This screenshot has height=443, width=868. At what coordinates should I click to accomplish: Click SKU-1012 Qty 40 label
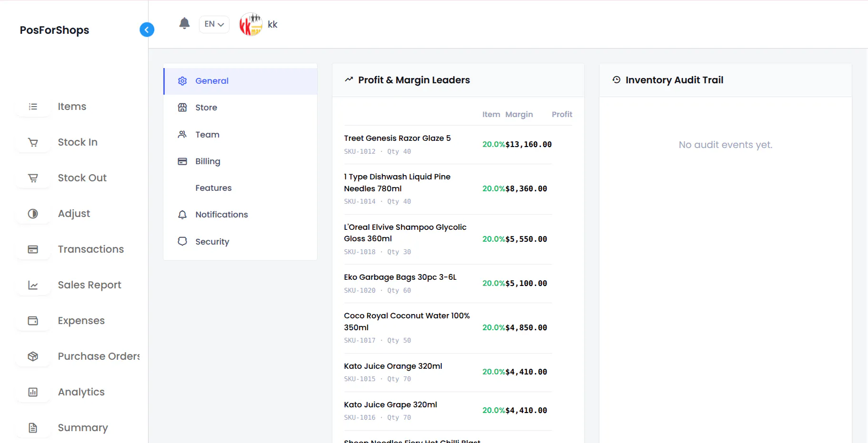coord(378,151)
